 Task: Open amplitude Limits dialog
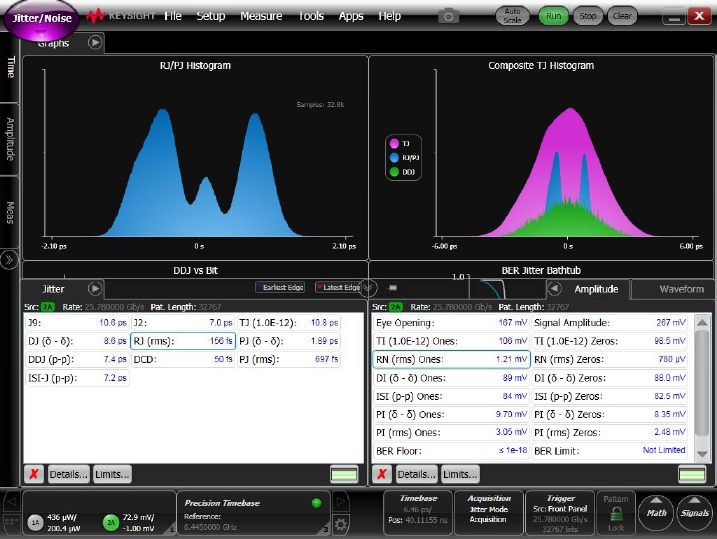click(460, 475)
